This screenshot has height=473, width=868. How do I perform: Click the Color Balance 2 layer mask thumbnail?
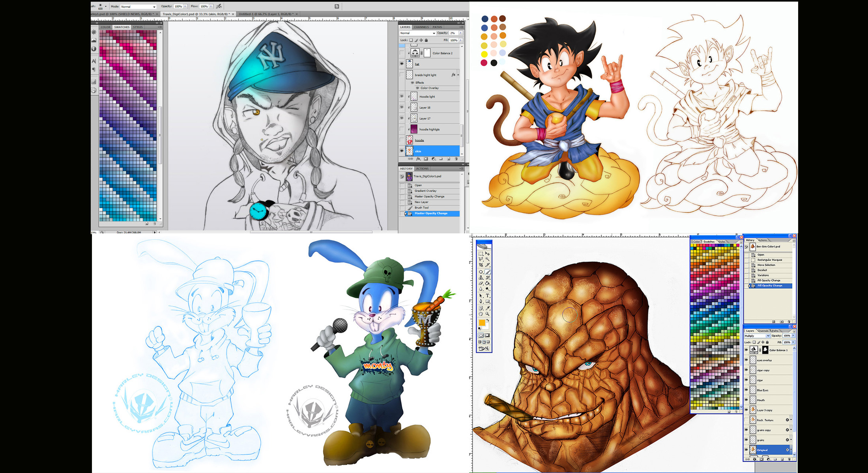coord(427,53)
